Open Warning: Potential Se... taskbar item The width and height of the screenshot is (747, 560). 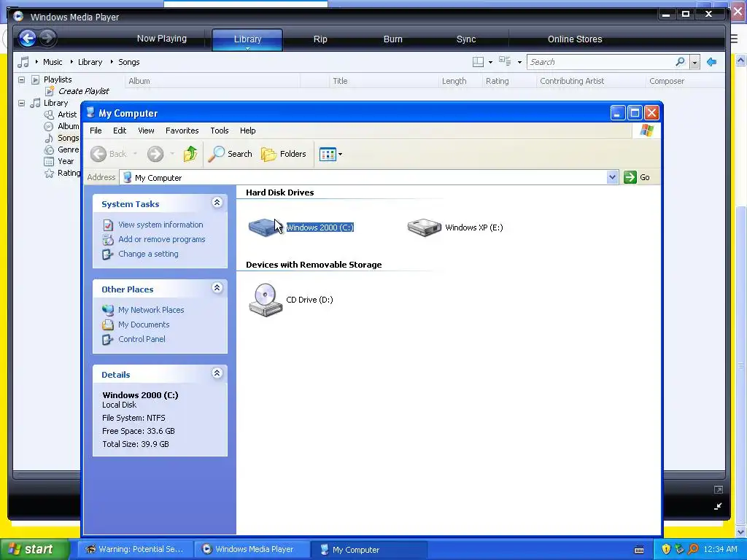tap(135, 550)
